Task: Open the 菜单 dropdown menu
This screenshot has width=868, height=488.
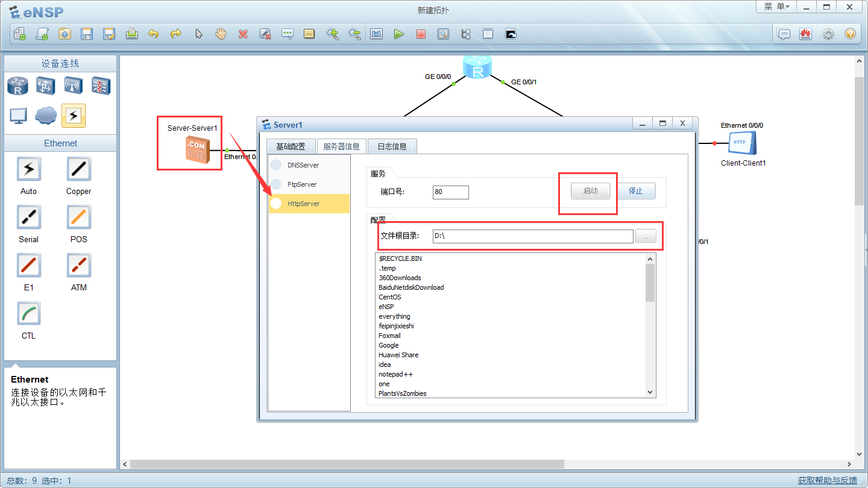Action: click(776, 7)
